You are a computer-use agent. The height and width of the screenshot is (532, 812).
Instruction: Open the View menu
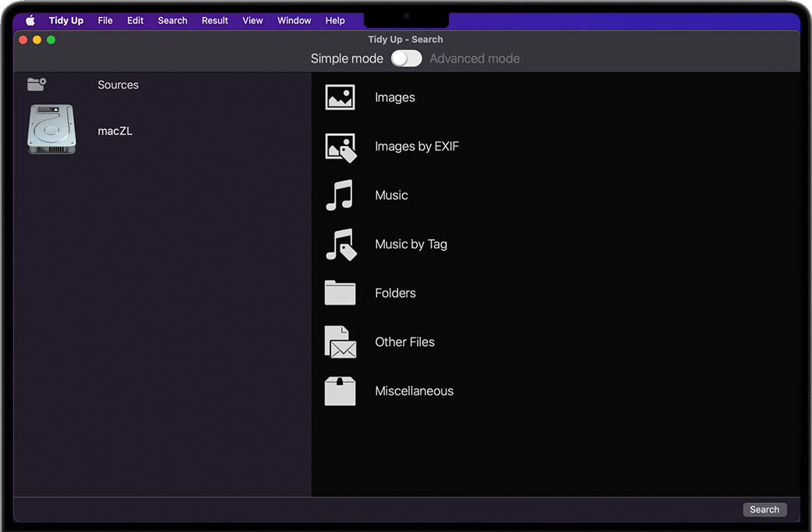tap(253, 20)
